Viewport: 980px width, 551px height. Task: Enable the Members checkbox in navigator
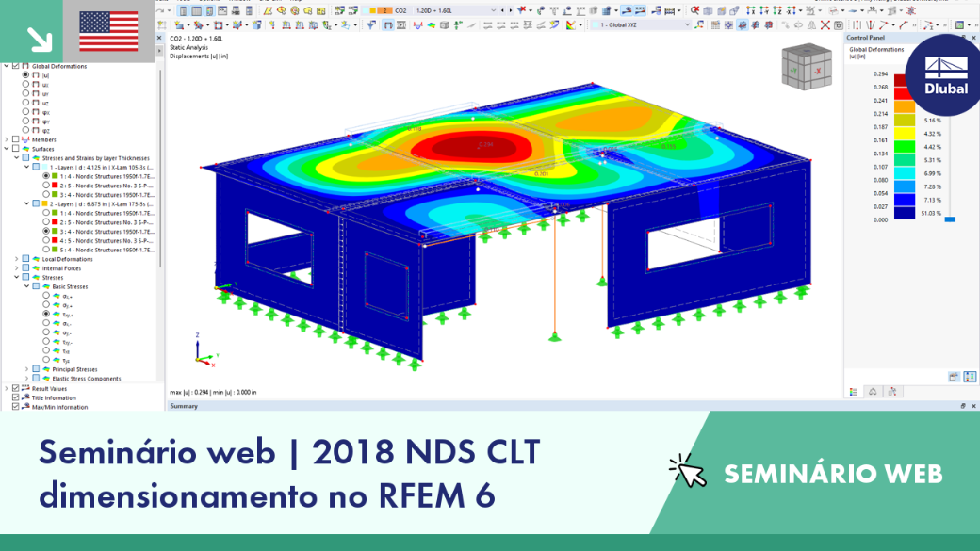(16, 140)
